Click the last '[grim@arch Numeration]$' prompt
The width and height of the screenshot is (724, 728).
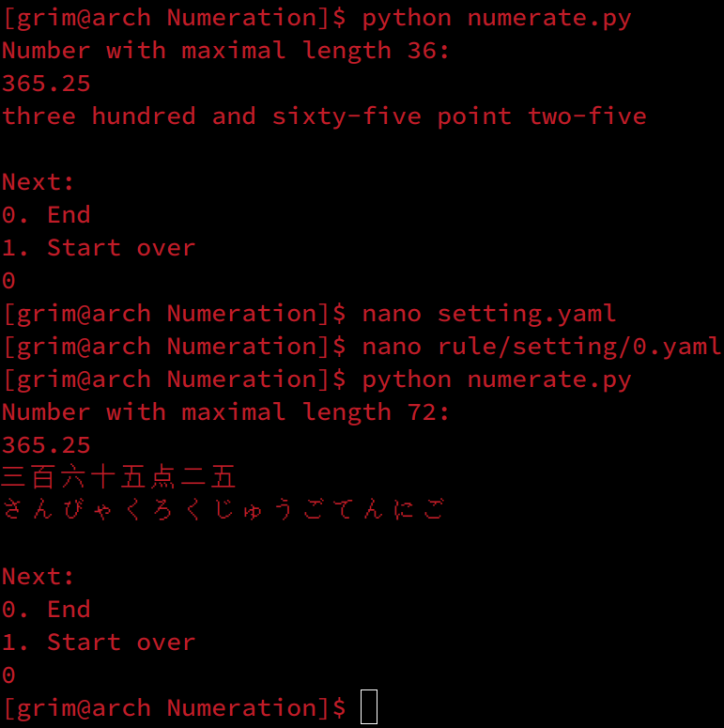tap(175, 708)
